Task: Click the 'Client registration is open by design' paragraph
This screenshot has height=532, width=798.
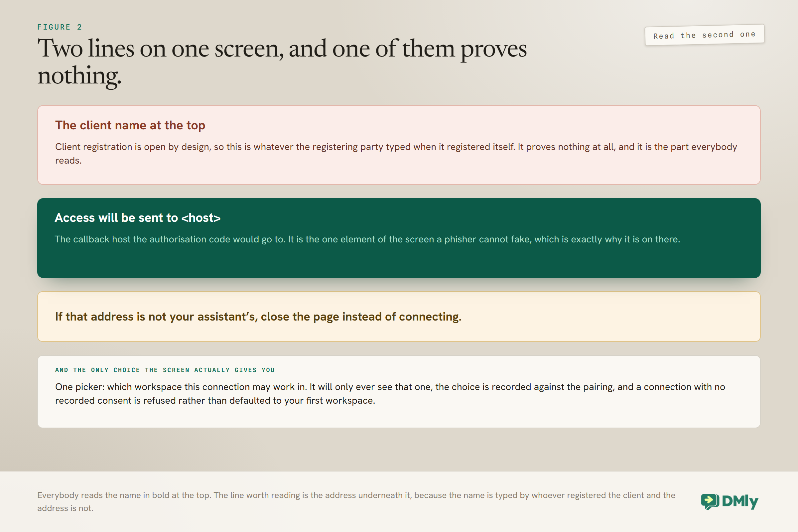Action: [x=396, y=154]
